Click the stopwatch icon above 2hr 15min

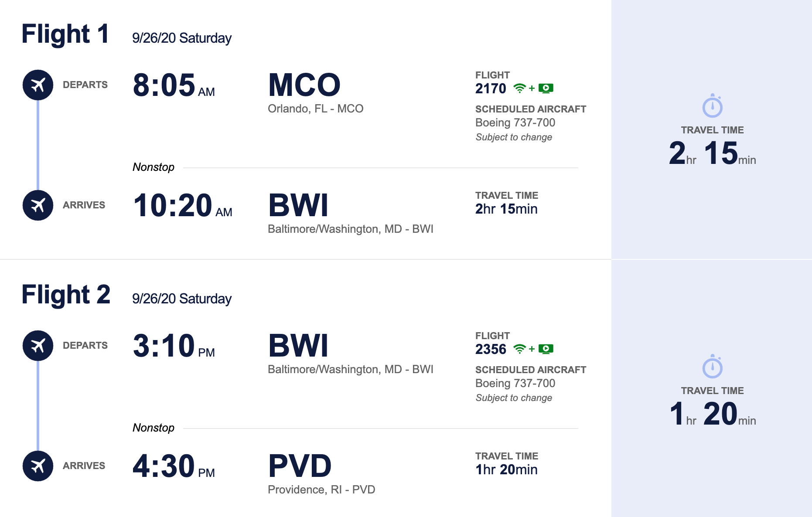point(712,106)
